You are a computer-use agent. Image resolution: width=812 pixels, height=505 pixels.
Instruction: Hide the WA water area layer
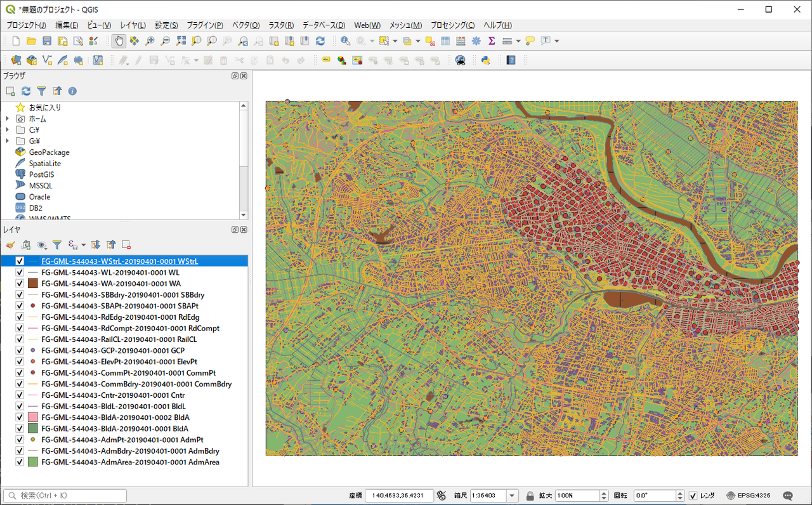[20, 284]
